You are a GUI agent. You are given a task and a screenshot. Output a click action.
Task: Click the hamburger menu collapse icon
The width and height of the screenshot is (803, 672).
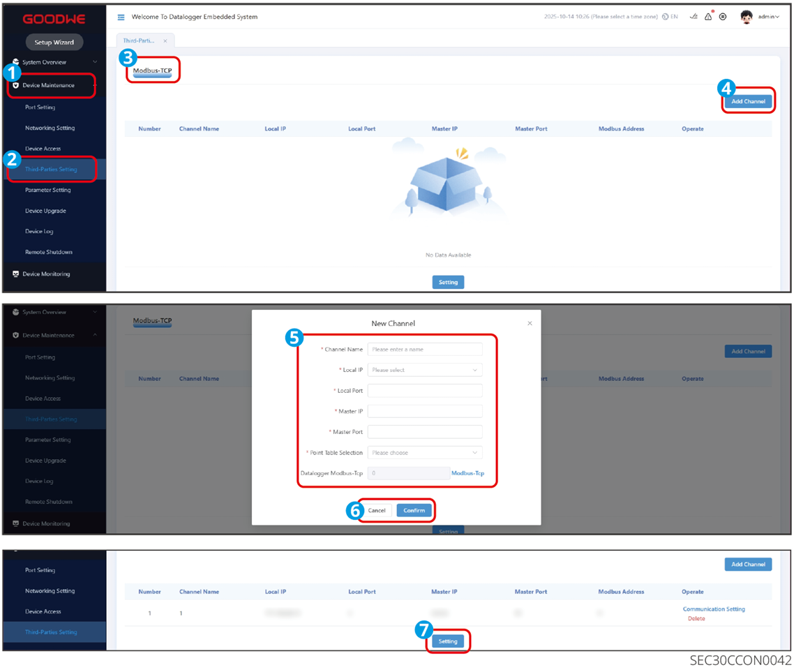click(121, 17)
